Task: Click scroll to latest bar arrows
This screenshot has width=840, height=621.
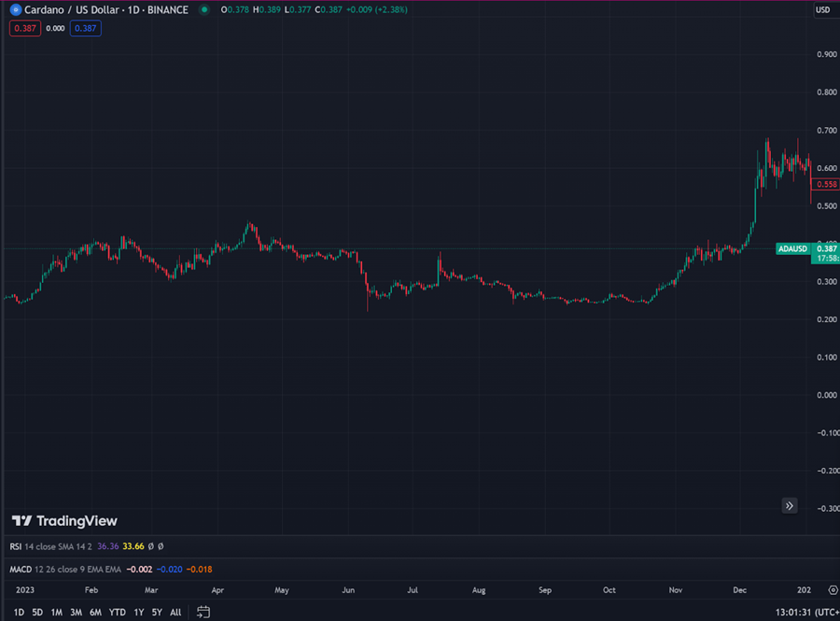Action: pos(790,505)
